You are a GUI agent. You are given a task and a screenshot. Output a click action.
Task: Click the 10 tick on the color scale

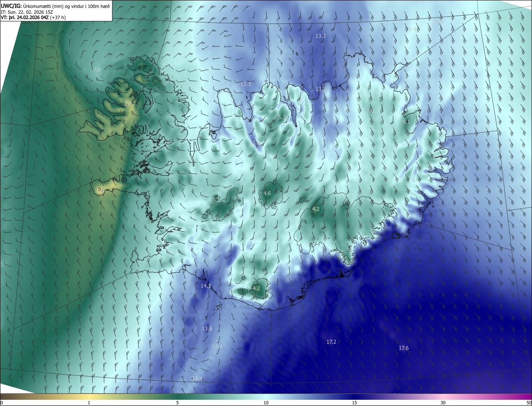pyautogui.click(x=266, y=403)
